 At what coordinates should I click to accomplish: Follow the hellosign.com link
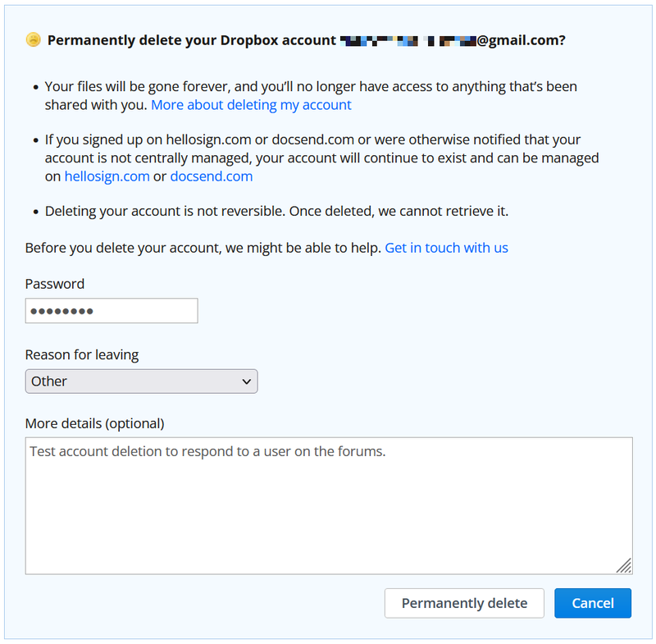click(x=107, y=176)
